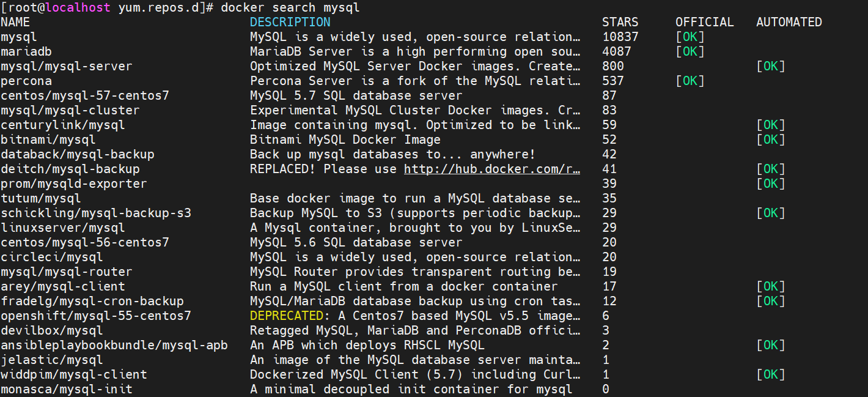Select the mysql/mysql-cluster image name

pos(70,110)
